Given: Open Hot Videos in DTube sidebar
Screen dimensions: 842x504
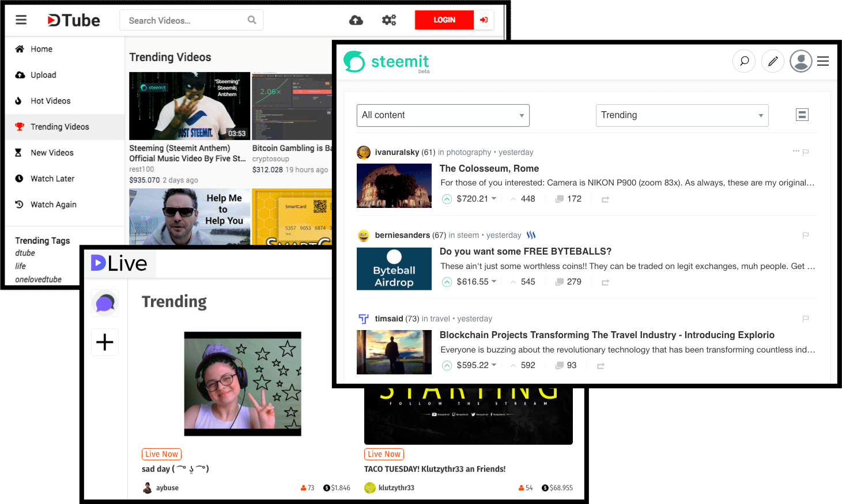Looking at the screenshot, I should point(65,101).
